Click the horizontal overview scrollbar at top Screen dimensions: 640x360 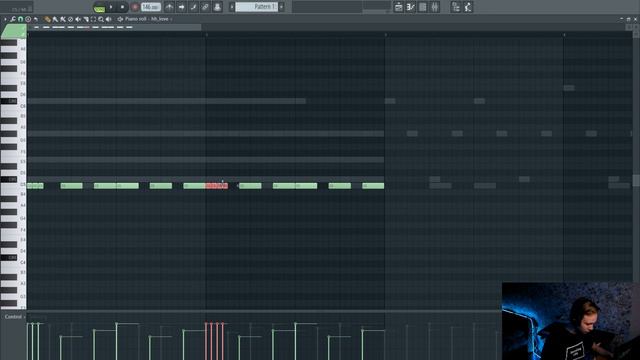click(x=114, y=27)
